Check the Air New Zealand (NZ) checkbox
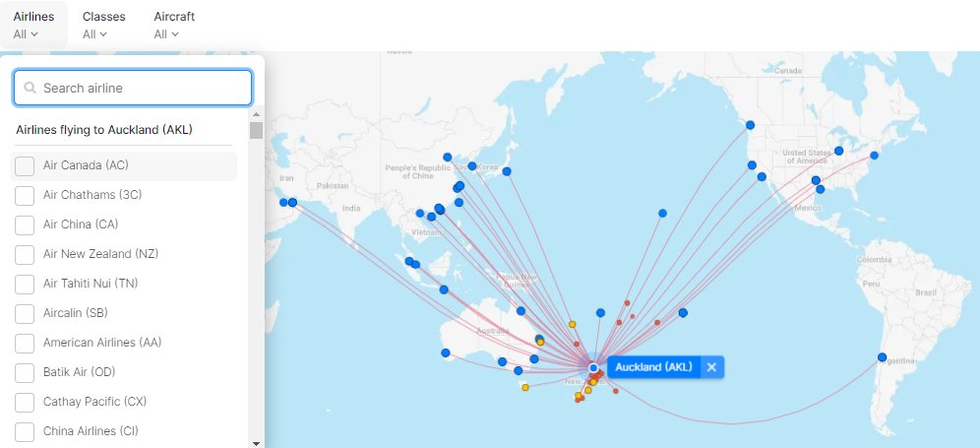This screenshot has width=980, height=448. [x=25, y=254]
